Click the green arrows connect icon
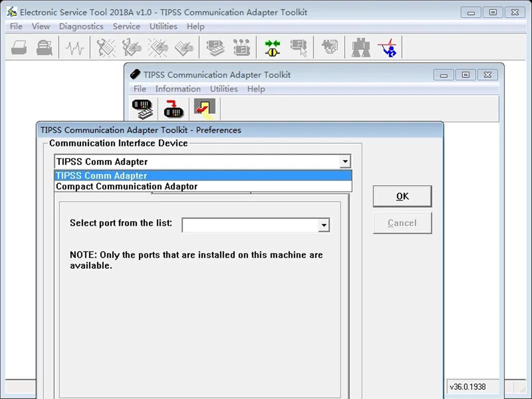This screenshot has width=532, height=399. (x=272, y=47)
